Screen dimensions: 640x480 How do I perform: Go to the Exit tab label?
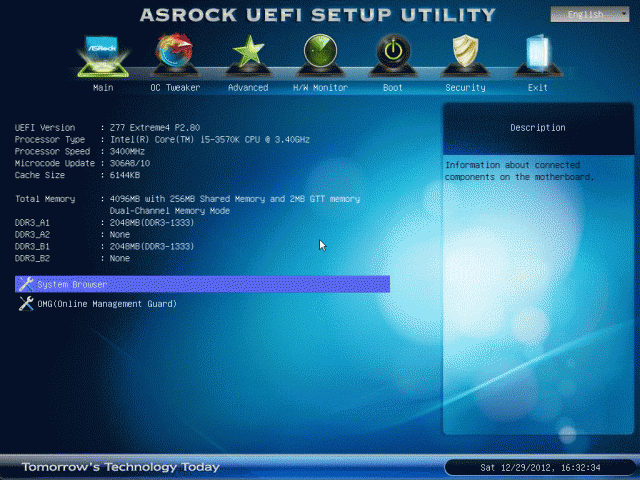coord(538,88)
